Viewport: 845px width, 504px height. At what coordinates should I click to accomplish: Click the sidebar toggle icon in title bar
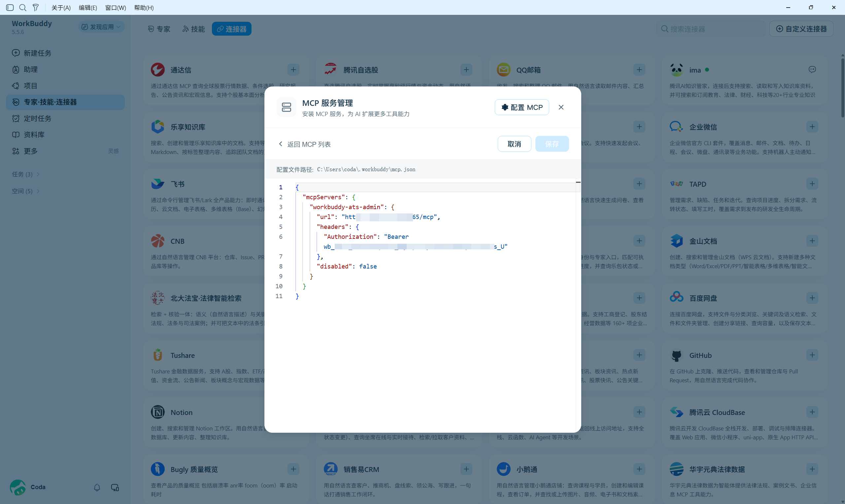pyautogui.click(x=10, y=8)
